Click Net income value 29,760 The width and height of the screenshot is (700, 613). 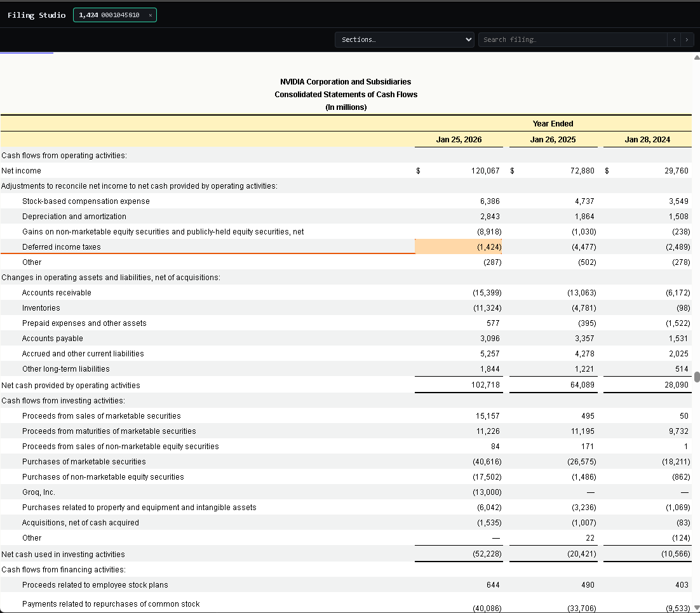point(676,170)
